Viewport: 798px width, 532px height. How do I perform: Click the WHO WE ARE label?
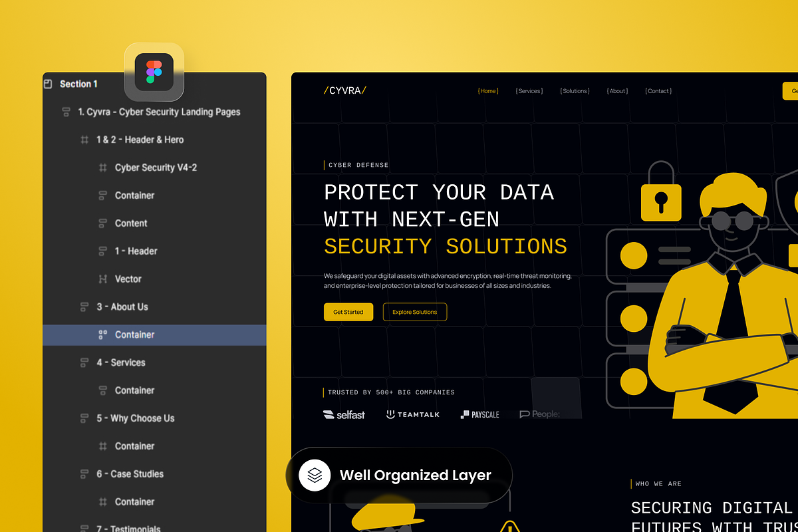(658, 483)
